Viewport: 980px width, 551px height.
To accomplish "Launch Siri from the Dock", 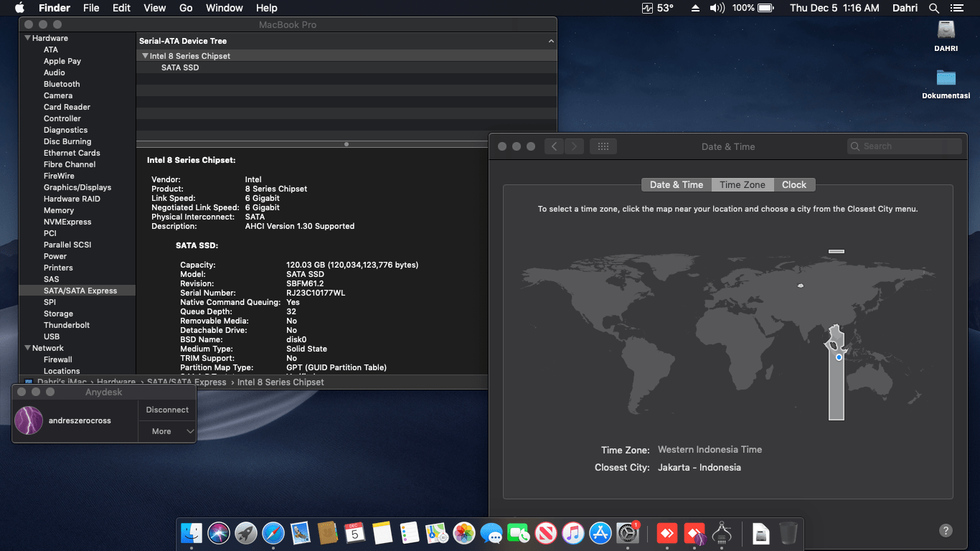I will tap(219, 533).
